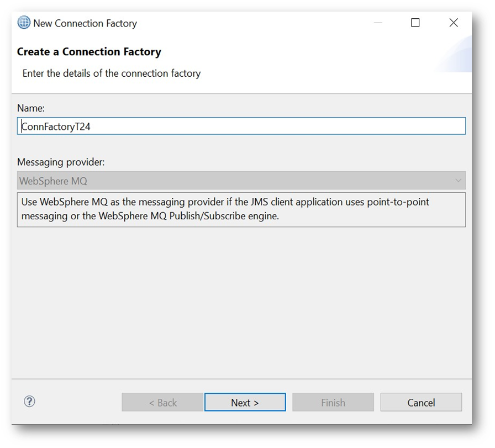Click the chevron arrow of the provider dropdown
Viewport: 495px width, 448px height.
point(458,181)
